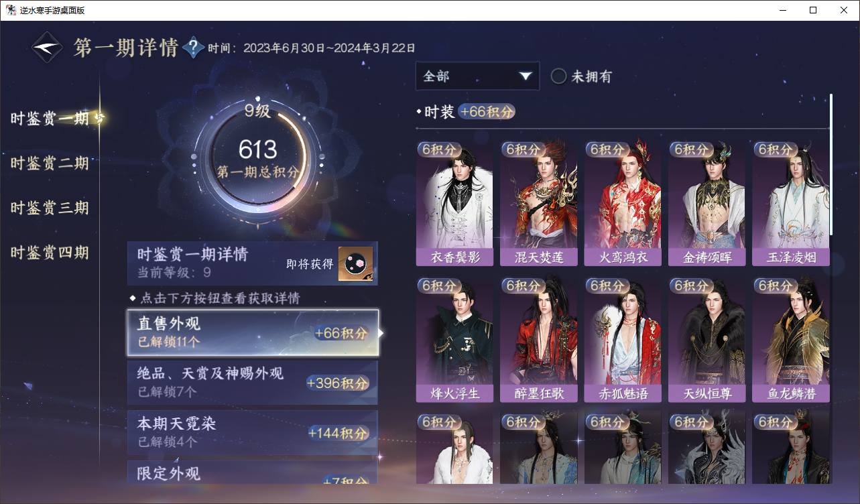The height and width of the screenshot is (504, 860).
Task: Switch to 时鉴赏二期 tab
Action: (x=50, y=163)
